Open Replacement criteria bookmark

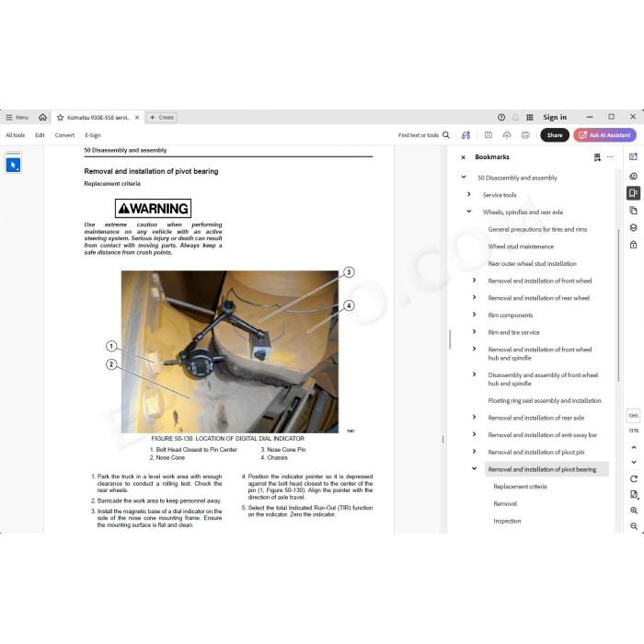pyautogui.click(x=521, y=487)
